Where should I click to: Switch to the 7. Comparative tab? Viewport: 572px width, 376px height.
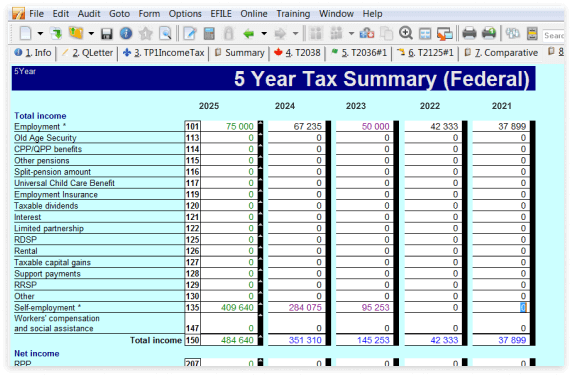pyautogui.click(x=501, y=53)
